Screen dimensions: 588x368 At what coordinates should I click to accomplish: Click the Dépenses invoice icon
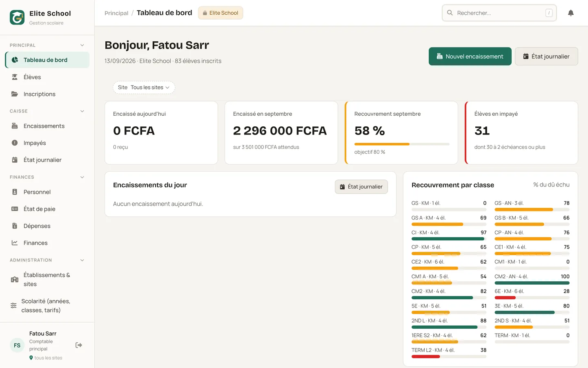coord(15,226)
